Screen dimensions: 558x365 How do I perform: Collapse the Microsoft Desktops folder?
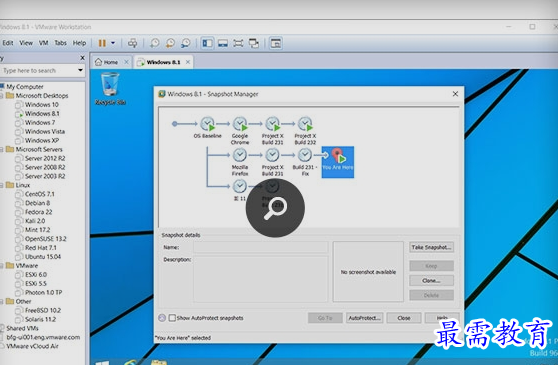1,96
